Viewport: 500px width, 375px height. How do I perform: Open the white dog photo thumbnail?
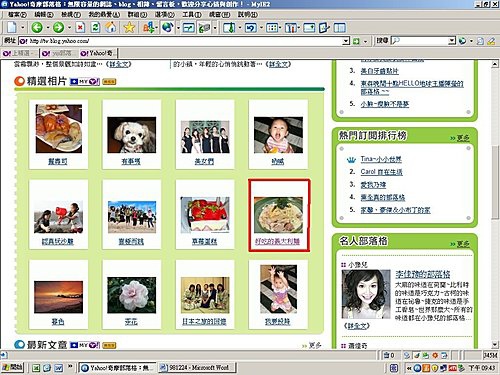(x=131, y=135)
